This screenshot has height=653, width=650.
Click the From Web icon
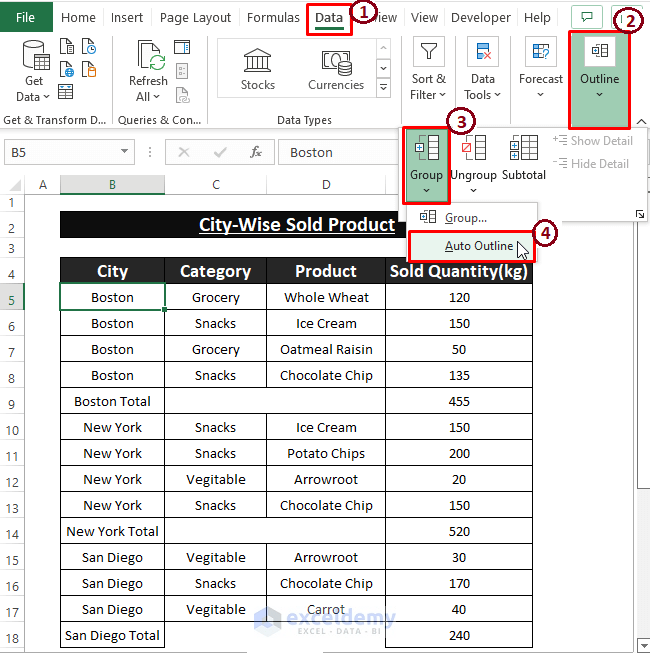coord(67,69)
